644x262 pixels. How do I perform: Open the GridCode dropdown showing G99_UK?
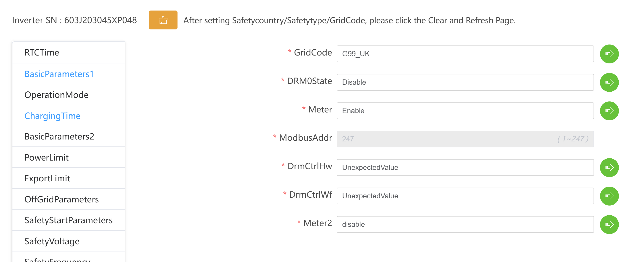coord(465,54)
